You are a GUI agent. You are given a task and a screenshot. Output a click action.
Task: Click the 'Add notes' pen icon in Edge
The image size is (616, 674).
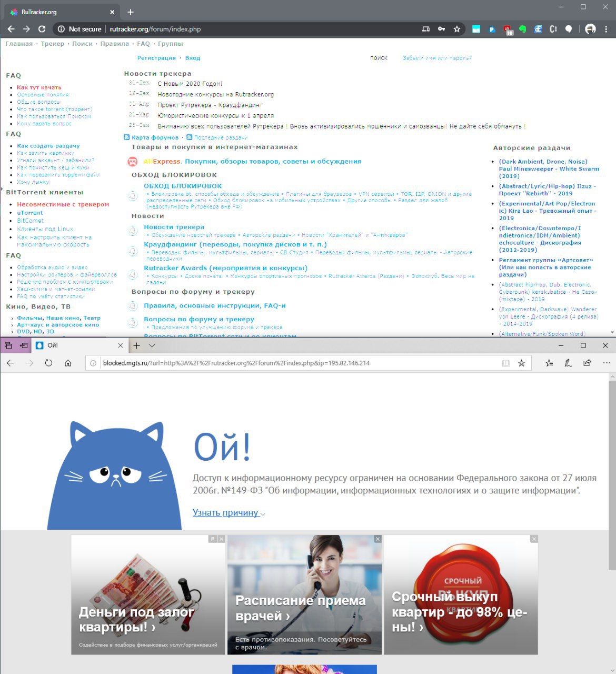(568, 363)
